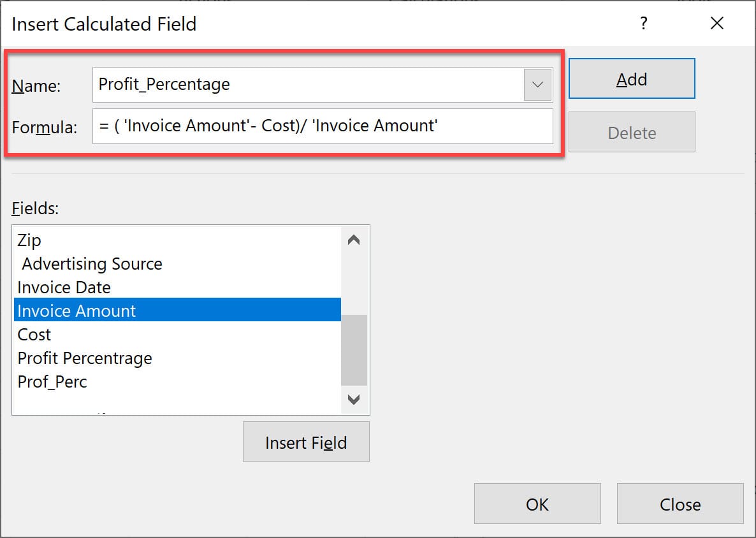Image resolution: width=756 pixels, height=538 pixels.
Task: Click the Close button at bottom
Action: 680,504
